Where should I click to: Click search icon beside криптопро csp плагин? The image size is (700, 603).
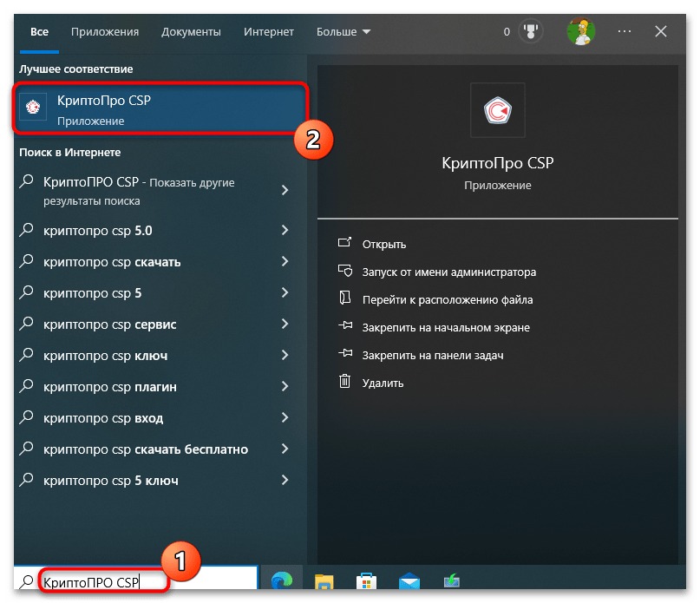(x=27, y=386)
